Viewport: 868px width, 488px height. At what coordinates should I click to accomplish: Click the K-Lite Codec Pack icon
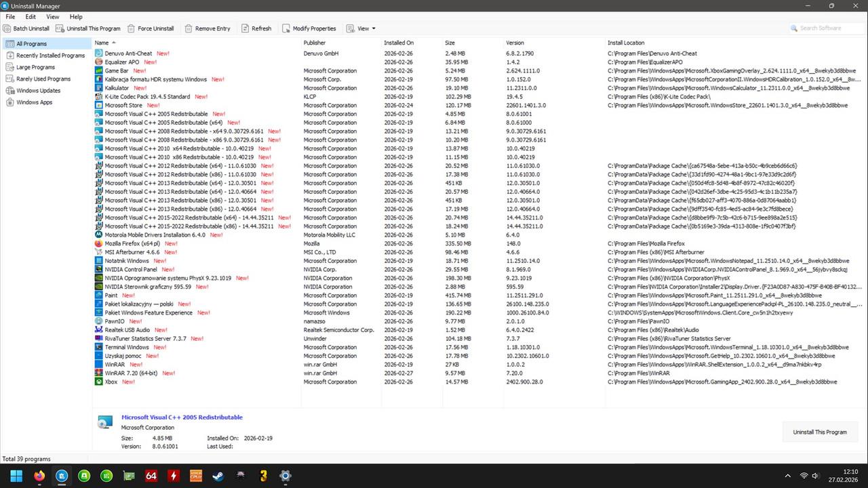(98, 96)
